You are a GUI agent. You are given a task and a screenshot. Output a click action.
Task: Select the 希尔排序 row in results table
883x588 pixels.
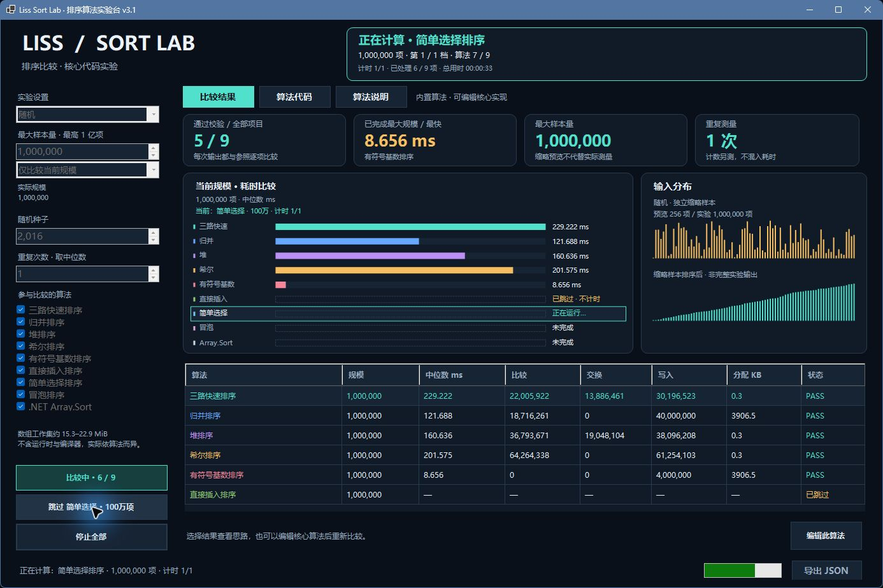point(525,455)
